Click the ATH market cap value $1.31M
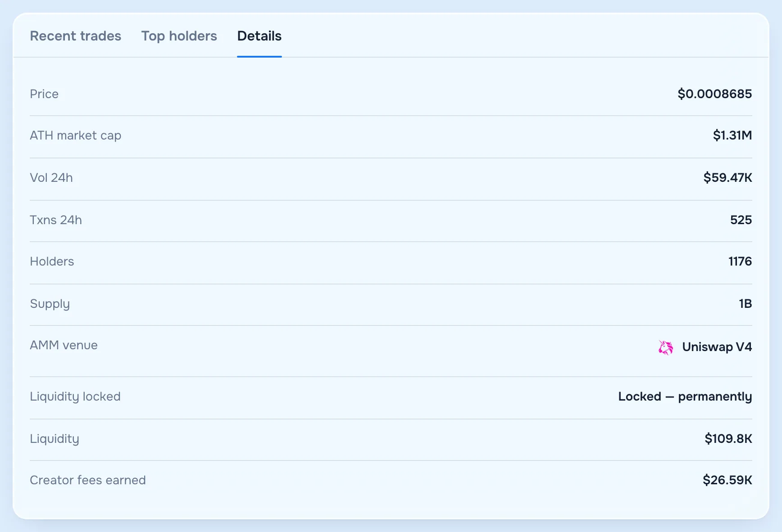This screenshot has height=532, width=782. tap(732, 135)
